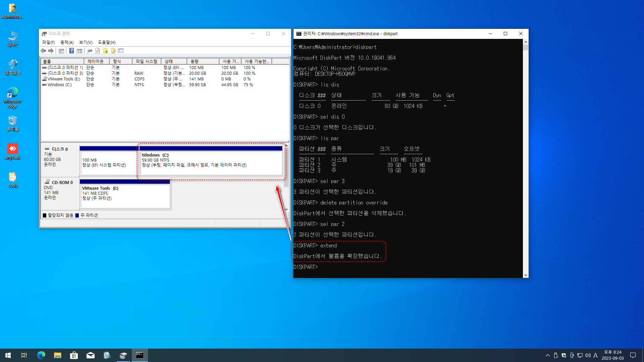Select the VMware Tools (E:) volume row
This screenshot has width=644, height=362.
click(165, 79)
